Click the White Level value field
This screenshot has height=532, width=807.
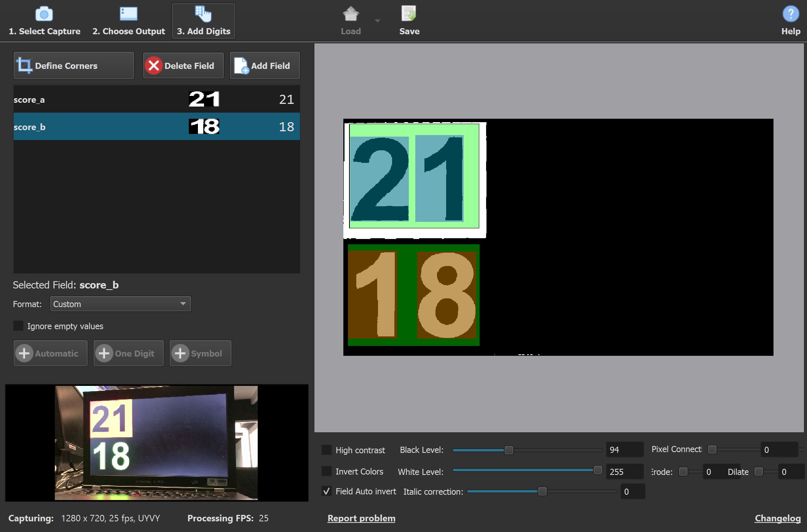pos(624,471)
